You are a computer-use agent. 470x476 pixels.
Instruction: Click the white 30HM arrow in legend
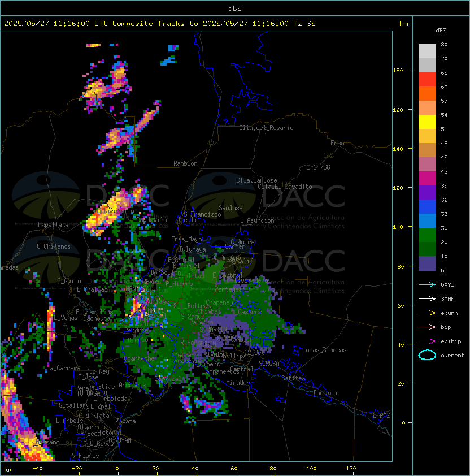[427, 298]
